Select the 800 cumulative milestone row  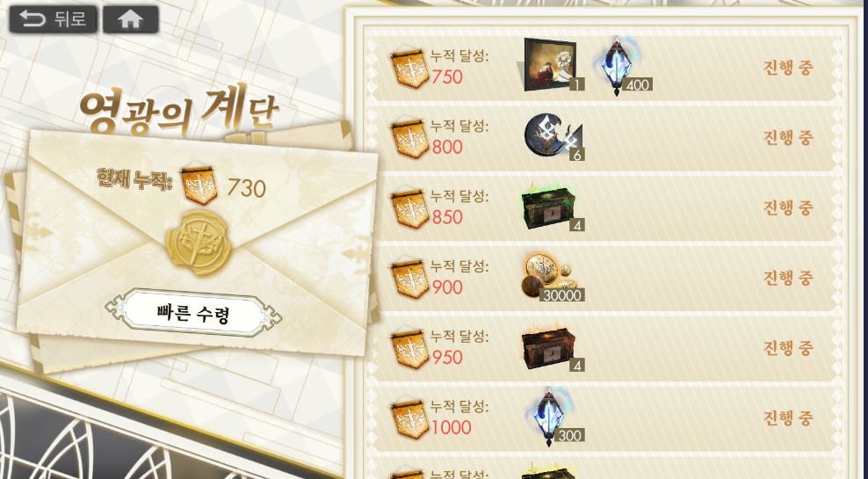point(603,137)
